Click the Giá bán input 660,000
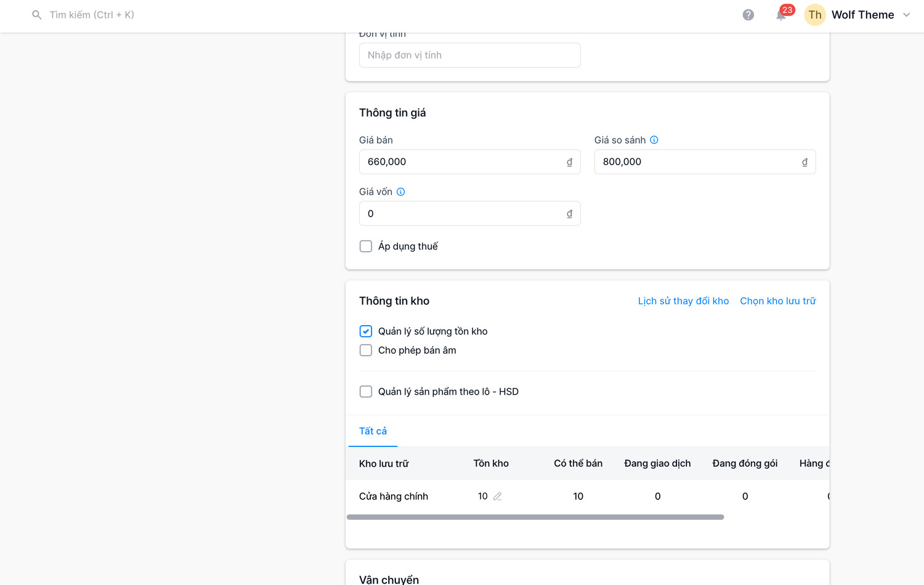Screen dimensions: 924x585 click(470, 162)
